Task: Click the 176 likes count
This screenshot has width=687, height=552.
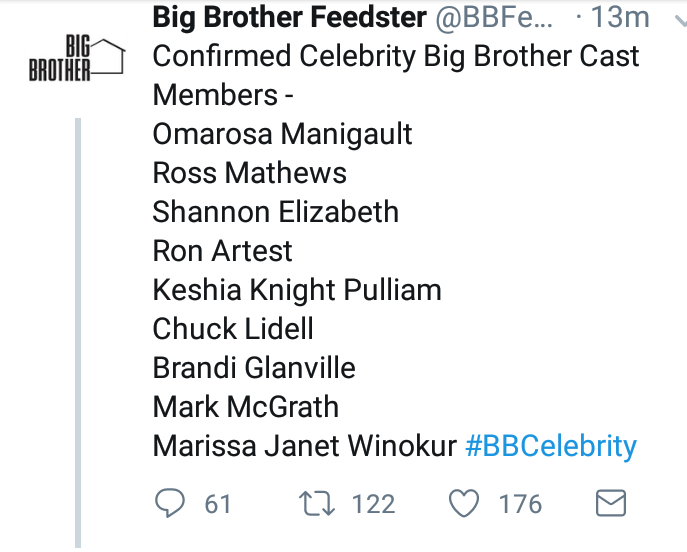Action: tap(521, 504)
